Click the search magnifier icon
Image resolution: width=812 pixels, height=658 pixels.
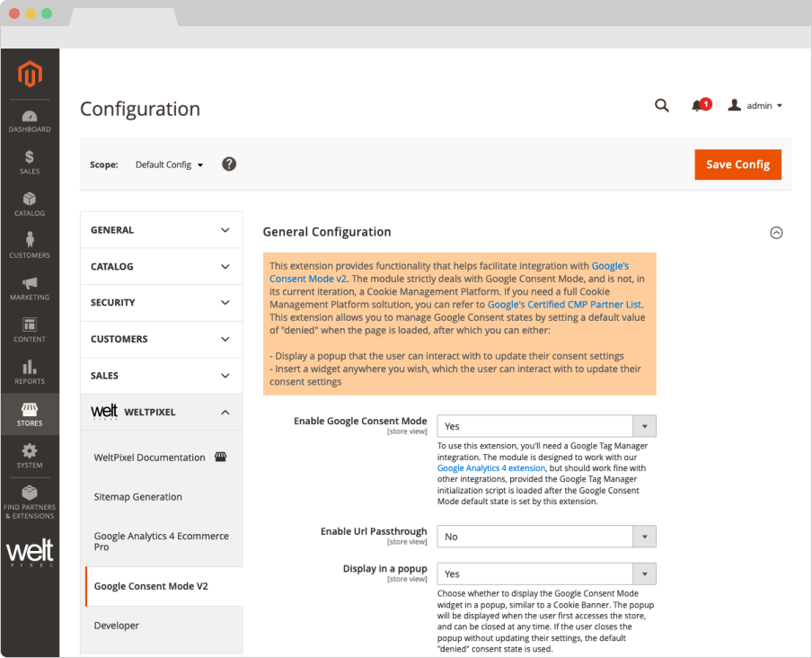pyautogui.click(x=662, y=105)
